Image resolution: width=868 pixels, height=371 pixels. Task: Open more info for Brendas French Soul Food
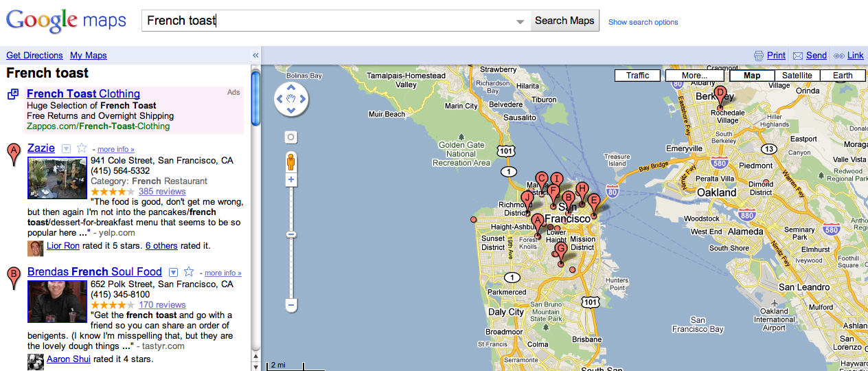point(223,273)
